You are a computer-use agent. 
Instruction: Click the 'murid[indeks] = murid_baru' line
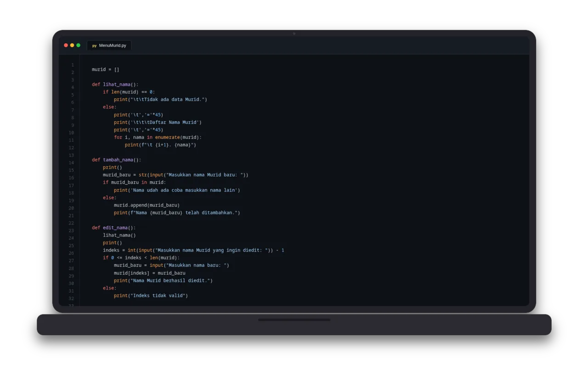[150, 273]
